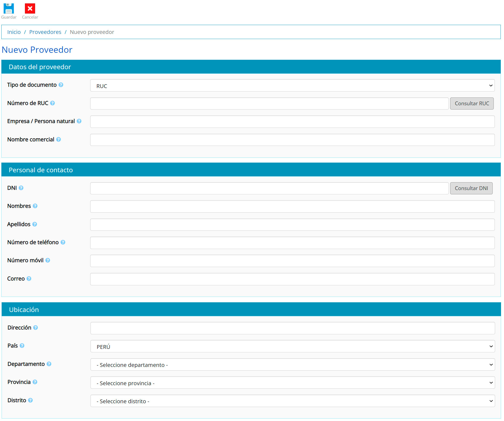Image resolution: width=504 pixels, height=421 pixels.
Task: Click help icon beside Empresa / Persona natural
Action: (79, 121)
